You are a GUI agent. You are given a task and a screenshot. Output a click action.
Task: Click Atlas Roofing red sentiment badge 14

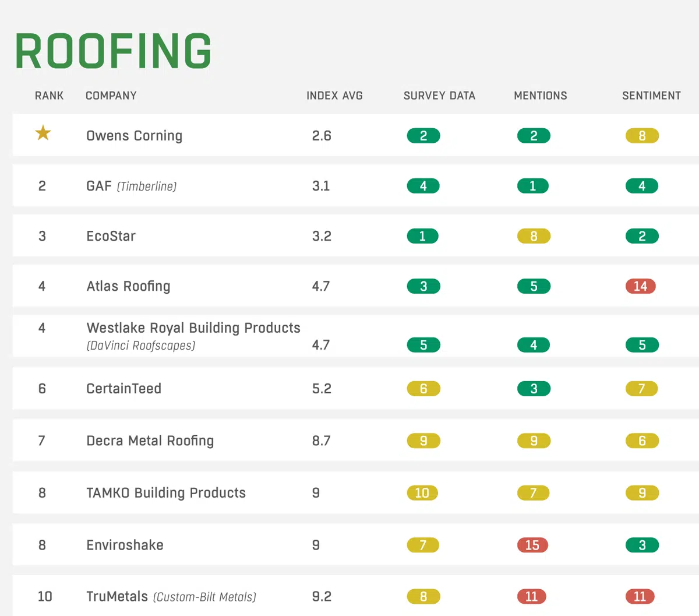tap(641, 286)
